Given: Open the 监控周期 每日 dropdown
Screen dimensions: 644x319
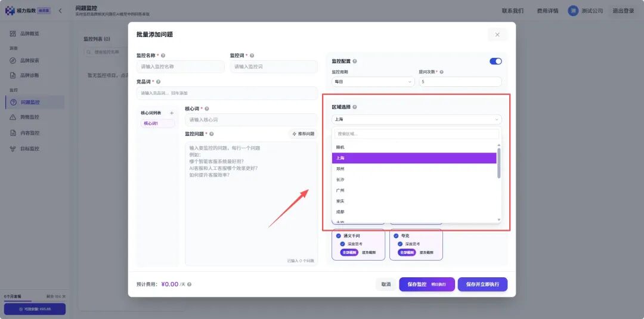Looking at the screenshot, I should click(x=373, y=82).
